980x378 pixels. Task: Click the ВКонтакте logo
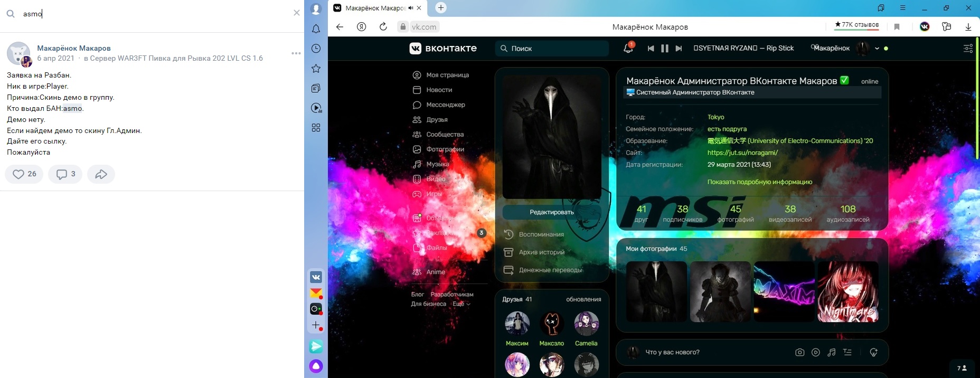pos(442,48)
